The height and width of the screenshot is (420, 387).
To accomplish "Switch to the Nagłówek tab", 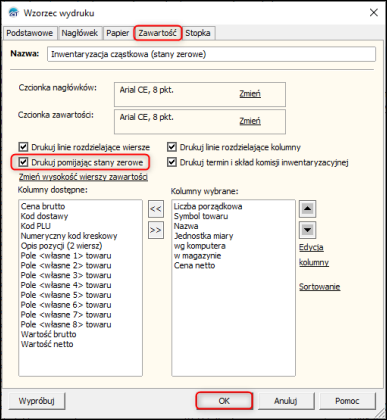I will 80,33.
